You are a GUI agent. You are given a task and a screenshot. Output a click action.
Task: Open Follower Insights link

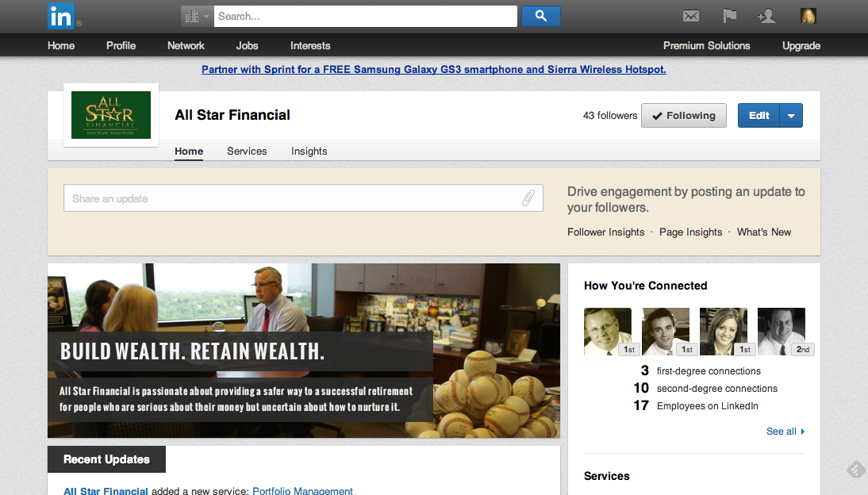pos(605,232)
